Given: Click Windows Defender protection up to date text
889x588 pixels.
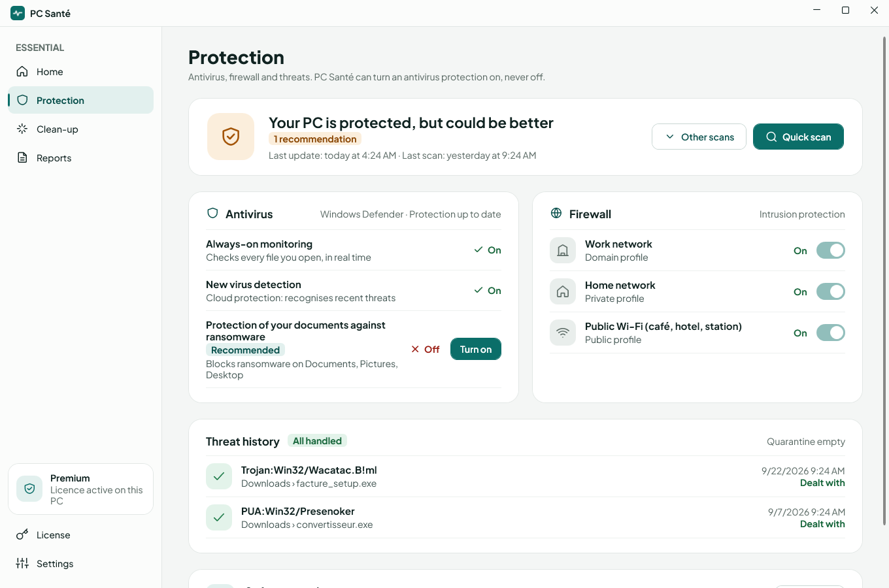Looking at the screenshot, I should pyautogui.click(x=411, y=214).
